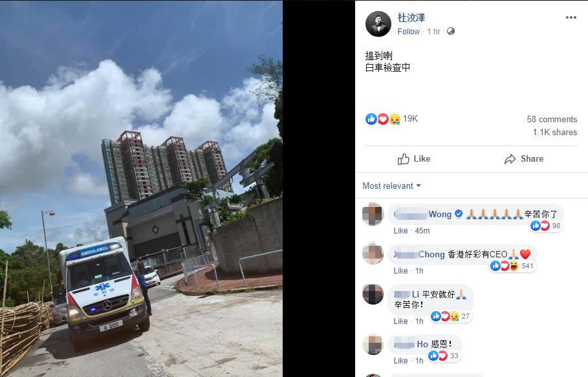Click the thumbs-up Like button on the post
The width and height of the screenshot is (588, 377).
pyautogui.click(x=414, y=159)
